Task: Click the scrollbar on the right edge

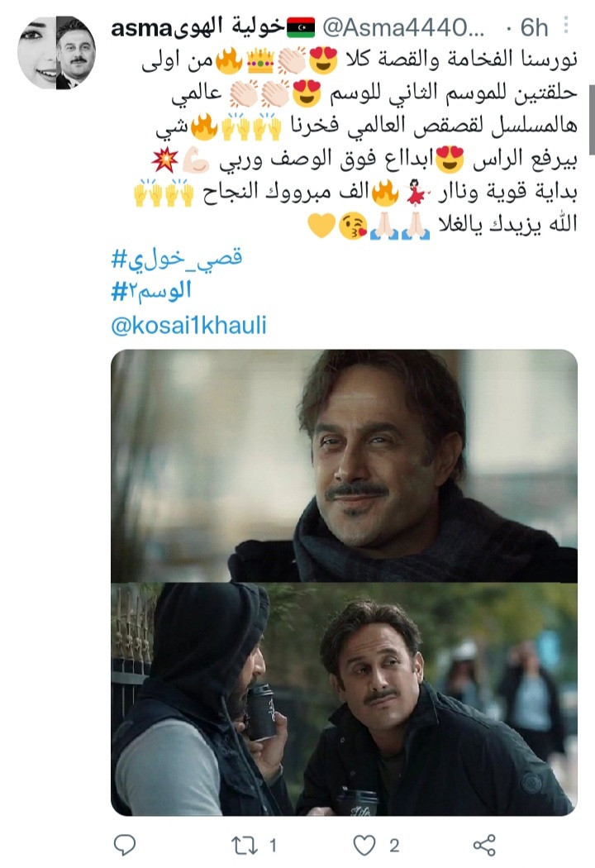Action: [x=592, y=119]
